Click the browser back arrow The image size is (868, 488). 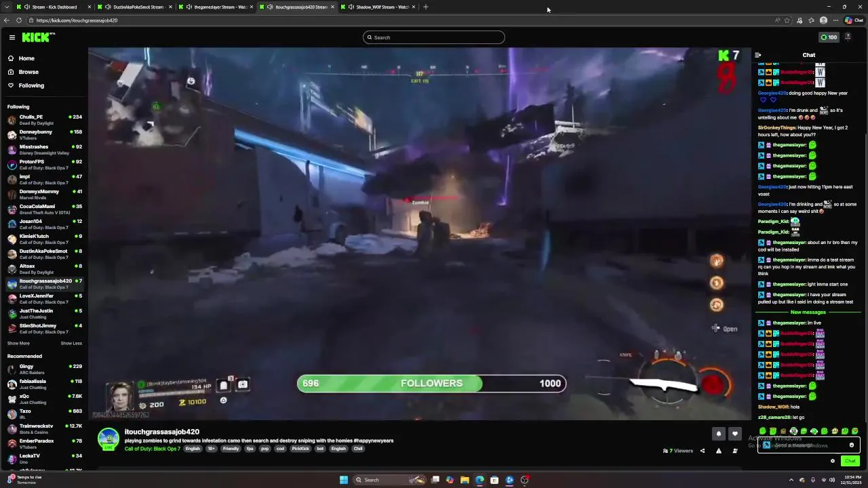click(x=7, y=20)
